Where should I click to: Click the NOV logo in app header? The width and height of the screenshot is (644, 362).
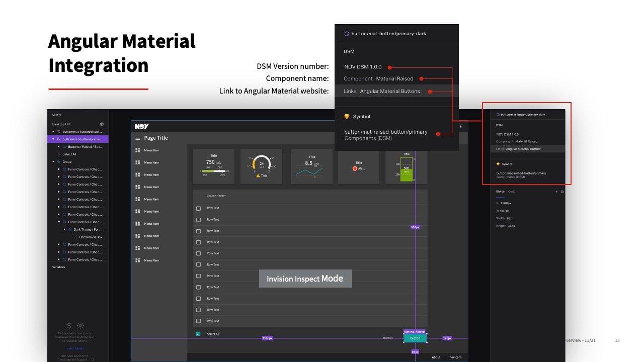click(141, 126)
